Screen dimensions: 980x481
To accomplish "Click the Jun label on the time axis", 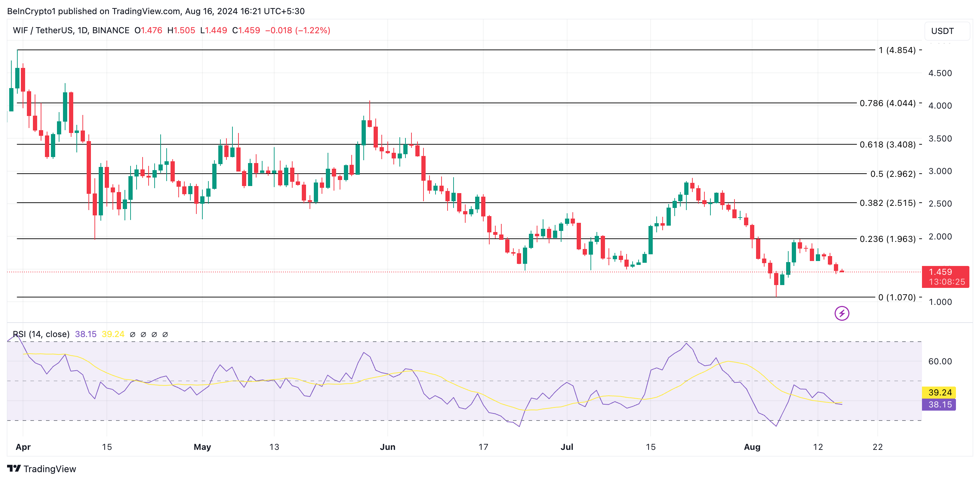I will [387, 447].
